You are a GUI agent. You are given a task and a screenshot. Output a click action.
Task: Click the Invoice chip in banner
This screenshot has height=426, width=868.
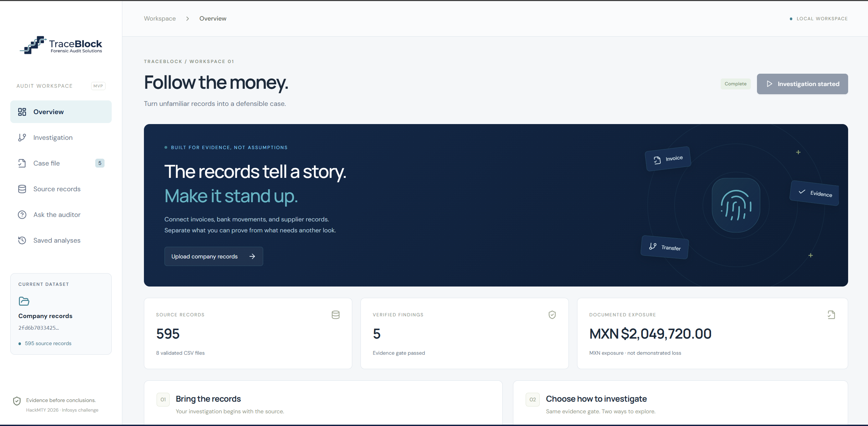(x=668, y=159)
